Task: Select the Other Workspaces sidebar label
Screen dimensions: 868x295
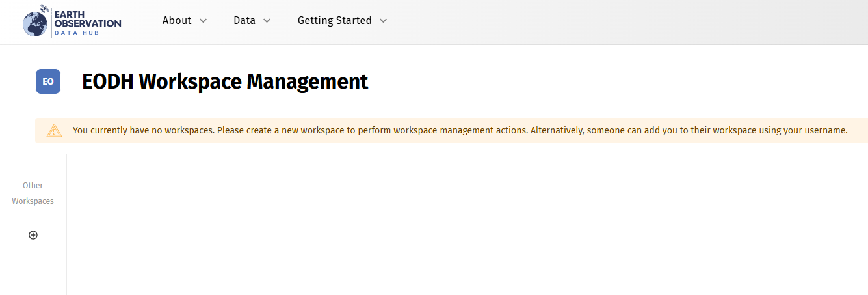Action: (33, 193)
